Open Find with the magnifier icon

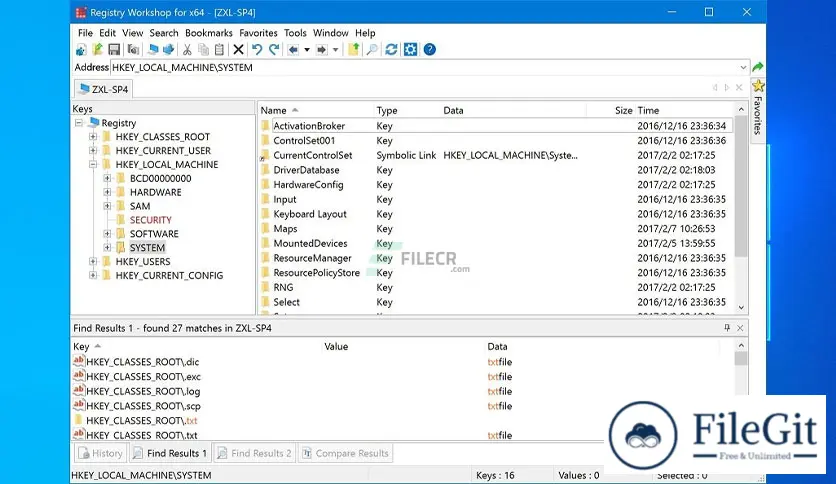click(x=372, y=50)
